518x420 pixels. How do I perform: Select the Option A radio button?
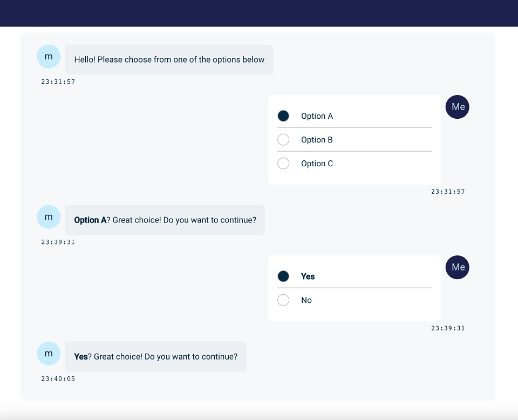pos(283,116)
